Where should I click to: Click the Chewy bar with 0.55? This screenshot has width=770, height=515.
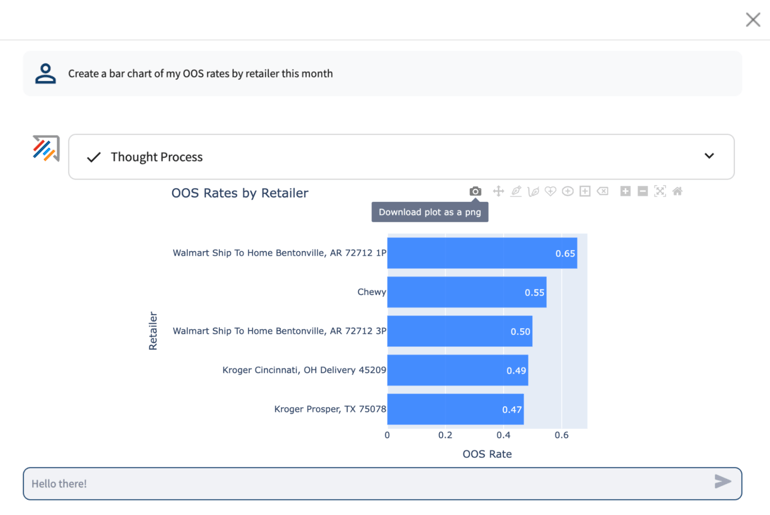pos(467,292)
